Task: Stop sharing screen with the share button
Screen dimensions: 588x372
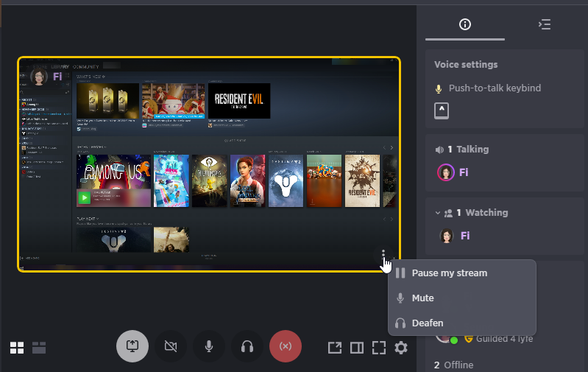Action: pos(132,346)
